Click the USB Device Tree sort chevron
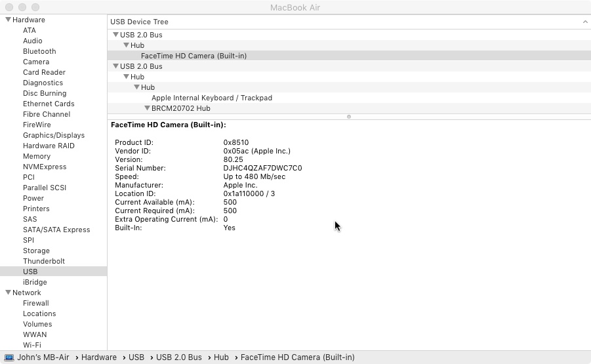 (585, 22)
